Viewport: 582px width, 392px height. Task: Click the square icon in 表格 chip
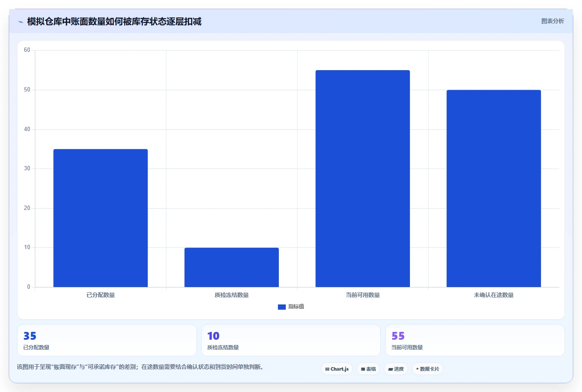(x=363, y=369)
